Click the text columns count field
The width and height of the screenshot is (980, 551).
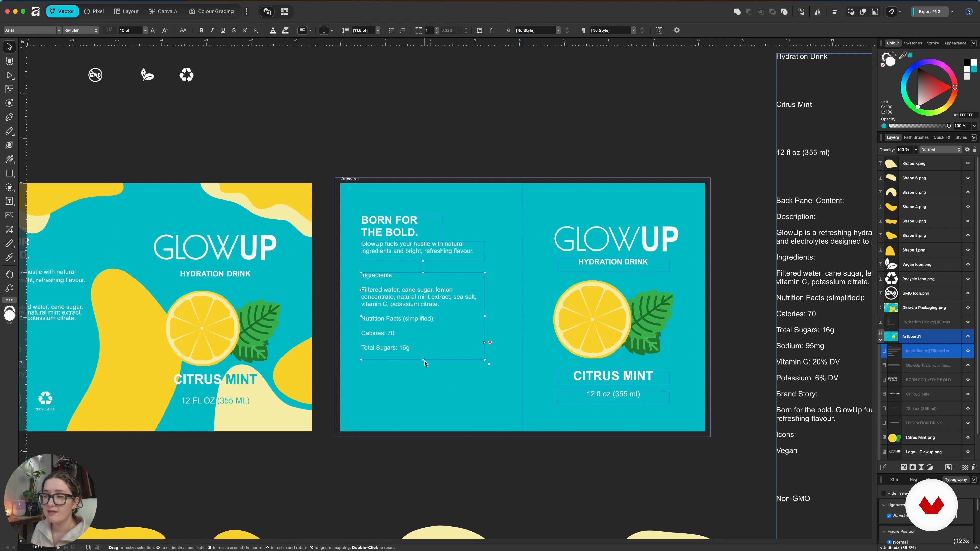[x=428, y=30]
